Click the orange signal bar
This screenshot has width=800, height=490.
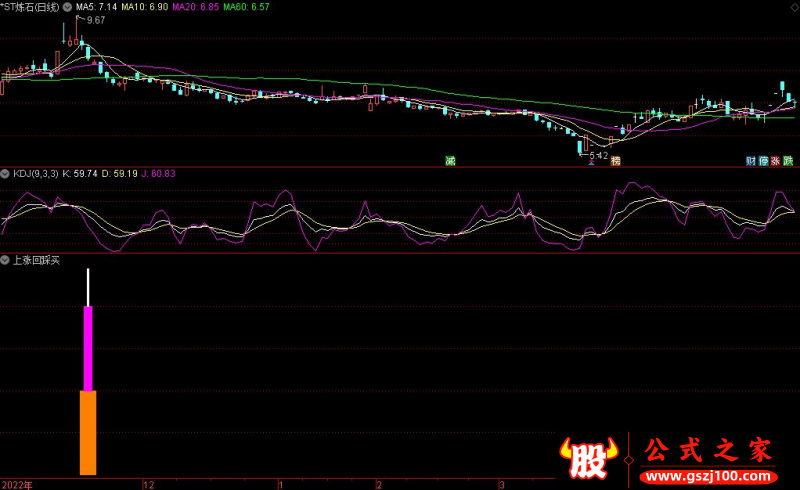point(88,432)
